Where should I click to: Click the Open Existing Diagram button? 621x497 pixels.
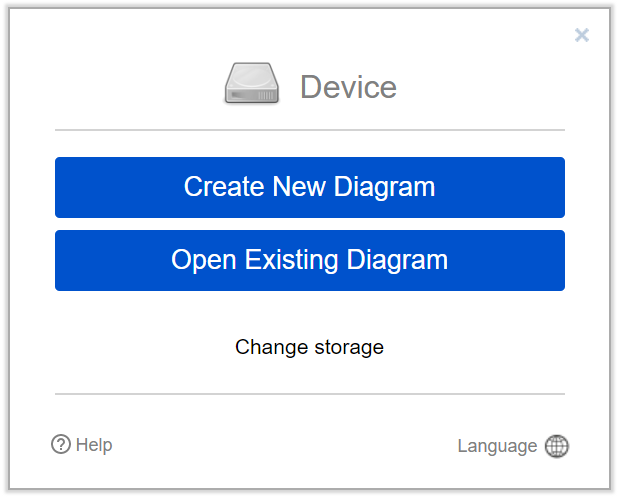(310, 261)
